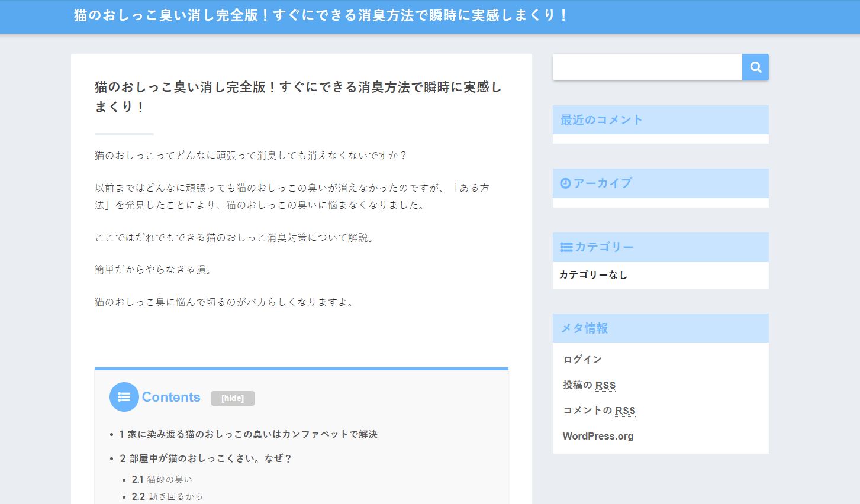Open the コメントの RSS feed link
This screenshot has width=860, height=504.
(x=599, y=411)
